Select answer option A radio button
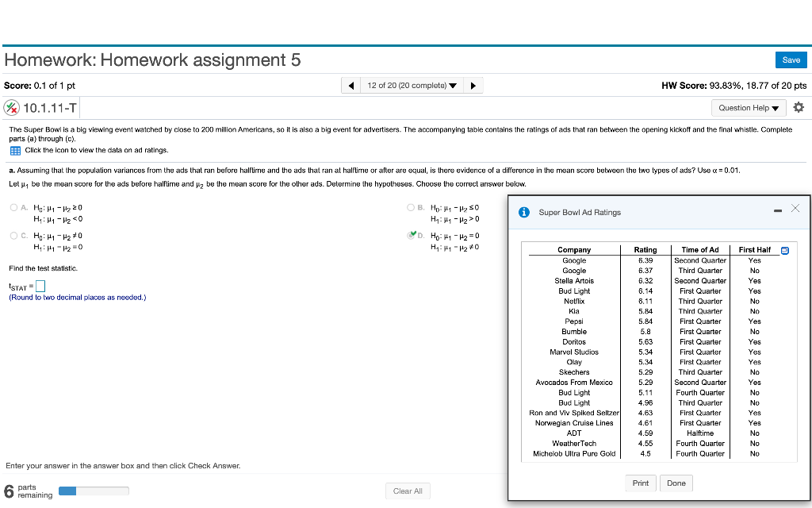This screenshot has width=812, height=508. pos(14,207)
